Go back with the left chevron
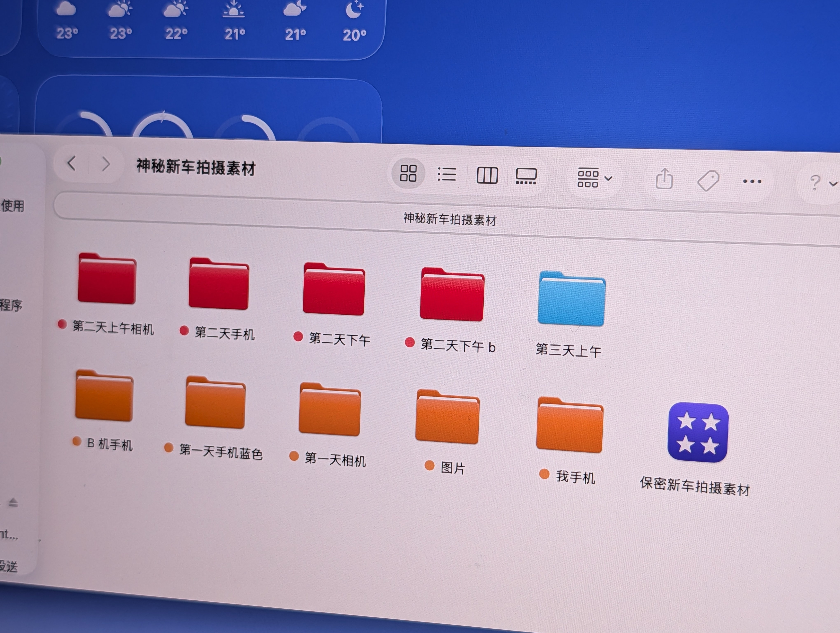This screenshot has width=840, height=633. (x=71, y=163)
